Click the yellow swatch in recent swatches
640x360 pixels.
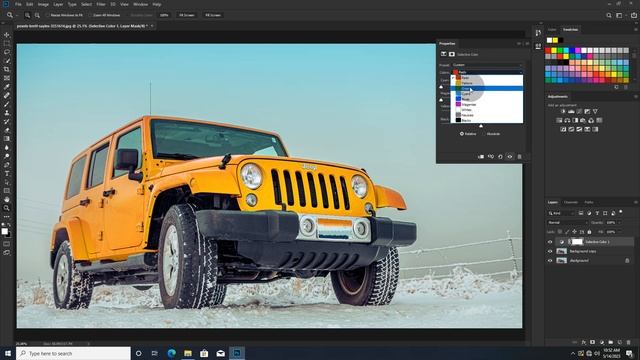555,40
